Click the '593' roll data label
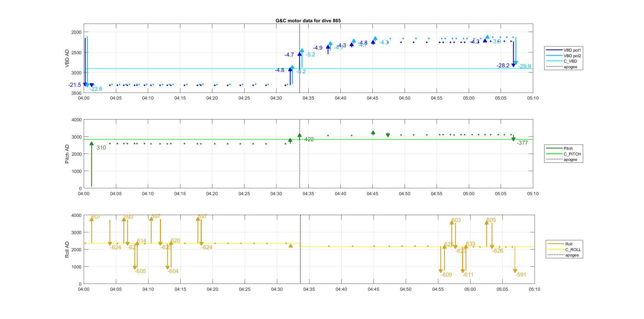 (x=129, y=217)
